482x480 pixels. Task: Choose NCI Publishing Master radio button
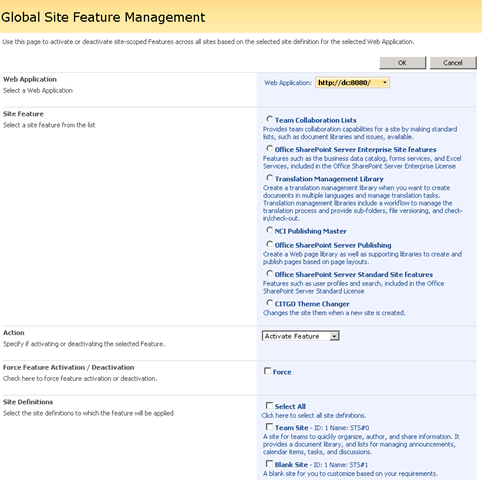click(x=269, y=230)
